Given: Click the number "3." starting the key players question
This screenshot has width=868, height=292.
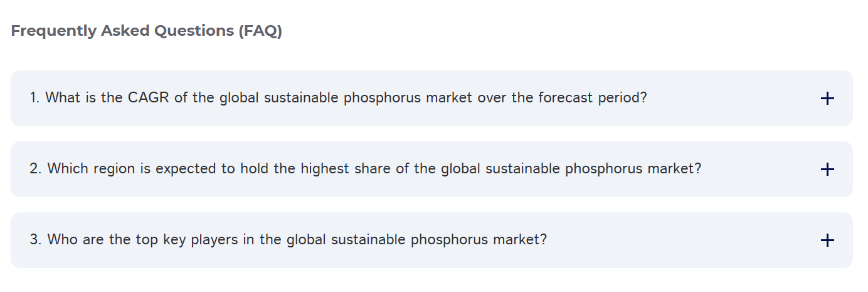Looking at the screenshot, I should coord(36,241).
